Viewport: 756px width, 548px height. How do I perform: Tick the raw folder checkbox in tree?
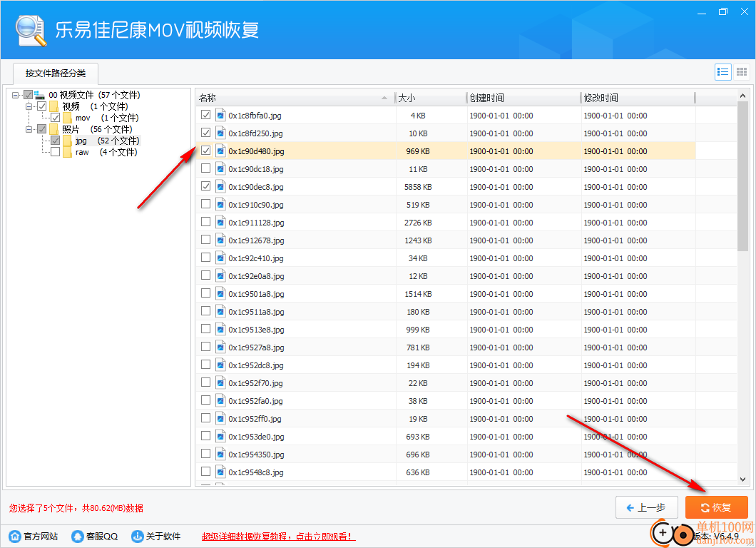point(56,152)
